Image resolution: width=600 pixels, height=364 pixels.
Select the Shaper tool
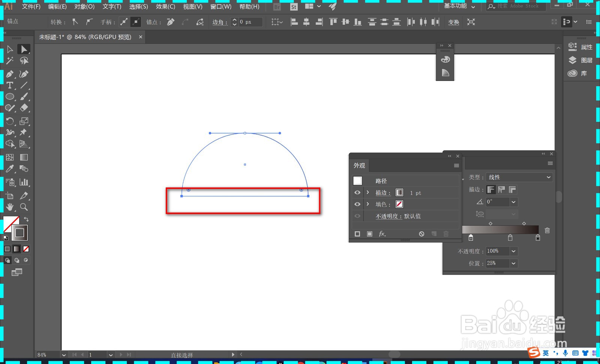point(10,108)
